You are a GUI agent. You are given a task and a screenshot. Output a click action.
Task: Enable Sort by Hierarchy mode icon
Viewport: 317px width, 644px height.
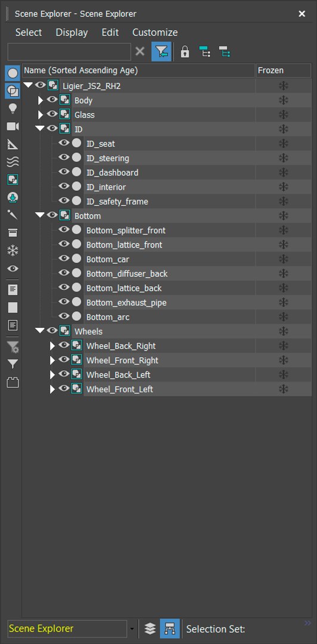[x=170, y=629]
